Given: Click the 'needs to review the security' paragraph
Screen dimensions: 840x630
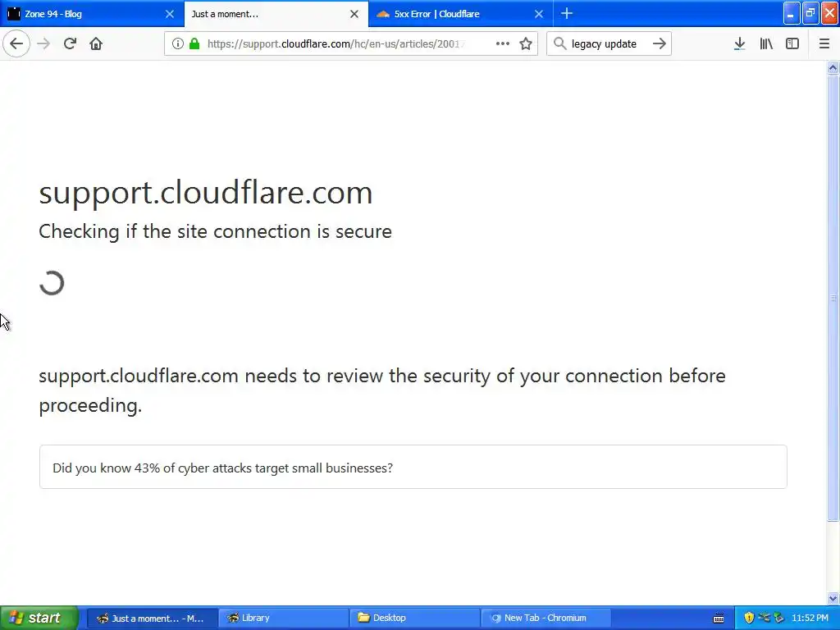Looking at the screenshot, I should coord(382,390).
